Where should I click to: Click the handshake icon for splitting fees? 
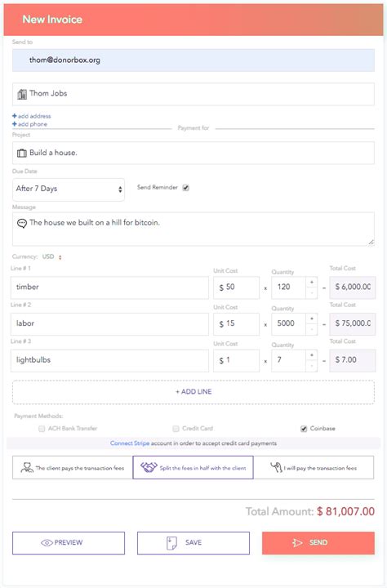coord(149,467)
